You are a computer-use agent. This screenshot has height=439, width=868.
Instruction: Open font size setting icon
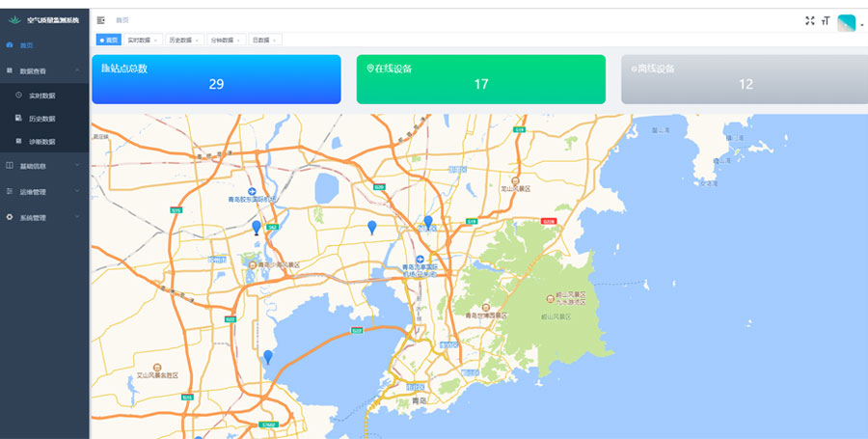tap(826, 20)
